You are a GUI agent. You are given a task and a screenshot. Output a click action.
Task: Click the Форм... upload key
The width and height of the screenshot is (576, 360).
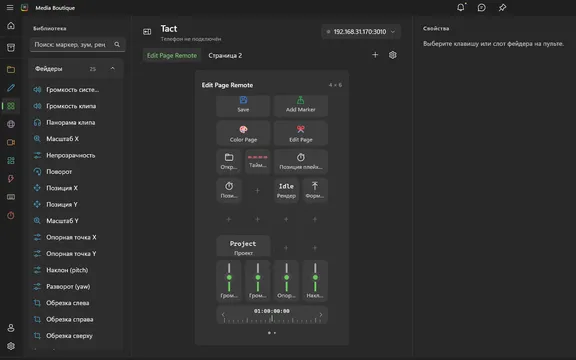point(315,190)
